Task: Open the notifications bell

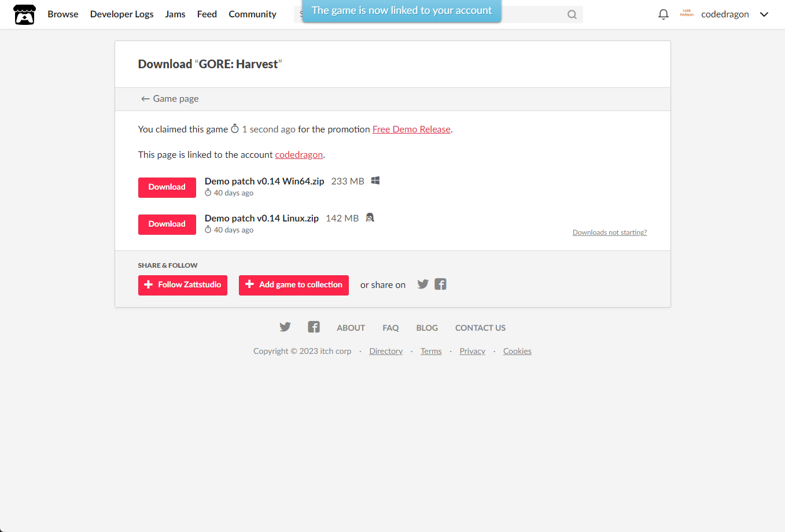Action: click(664, 14)
